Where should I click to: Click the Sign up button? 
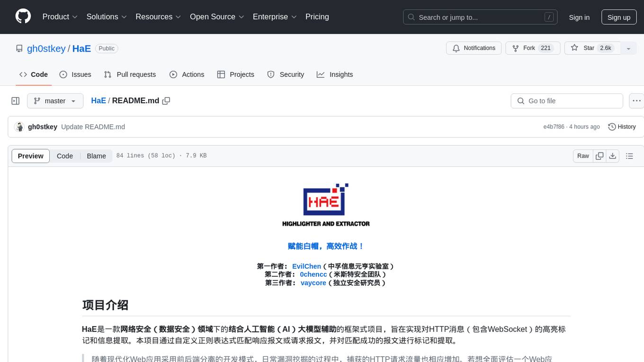(x=619, y=17)
